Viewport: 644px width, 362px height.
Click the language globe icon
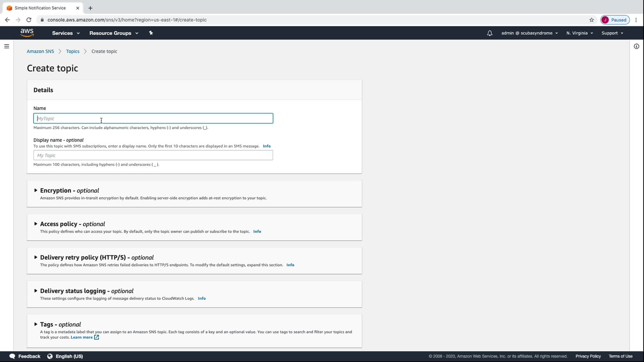50,356
